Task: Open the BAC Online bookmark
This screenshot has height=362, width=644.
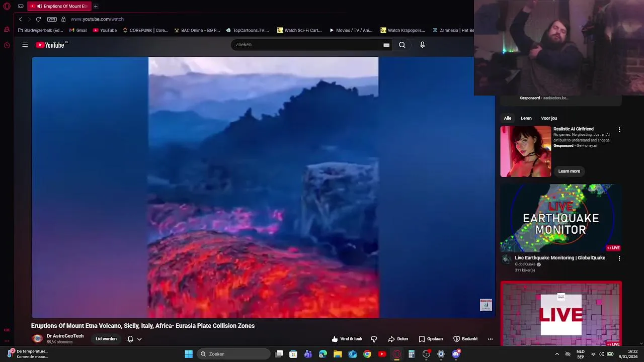Action: pos(197,30)
